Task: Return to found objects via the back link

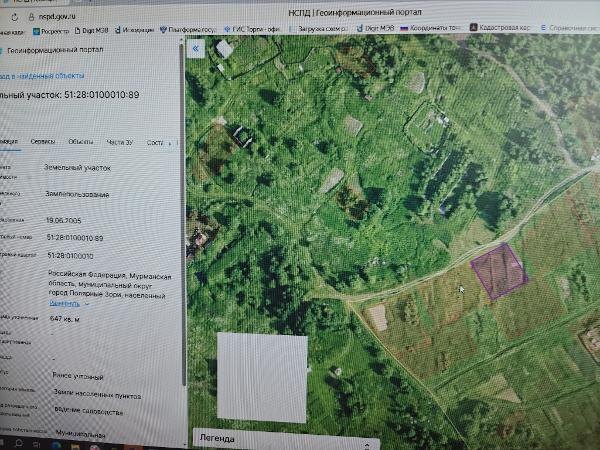Action: click(42, 76)
